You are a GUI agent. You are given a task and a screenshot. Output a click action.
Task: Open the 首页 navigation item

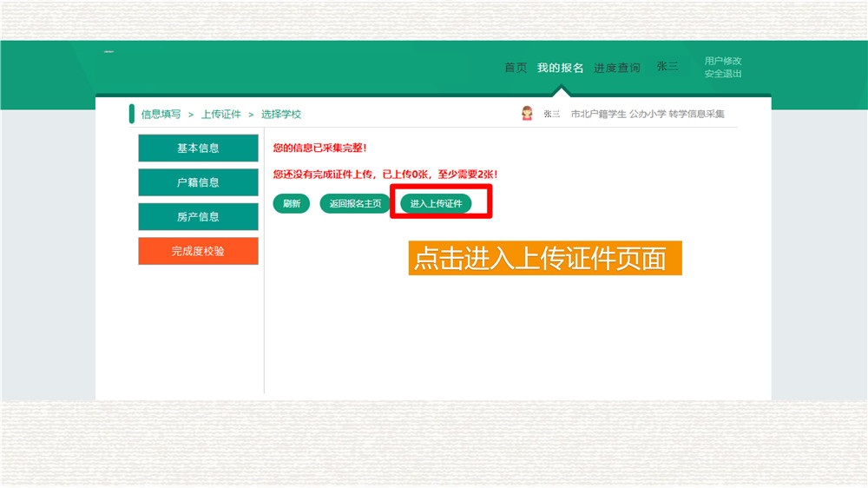pyautogui.click(x=516, y=68)
